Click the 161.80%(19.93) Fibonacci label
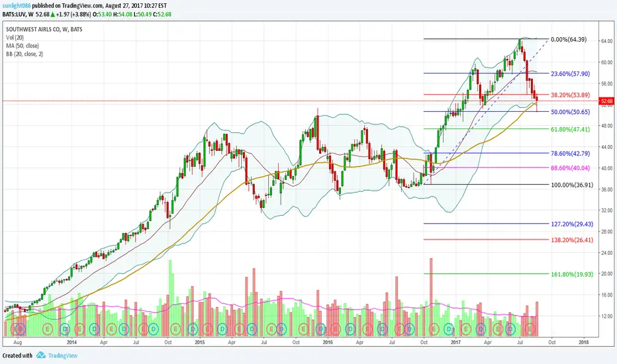 [x=572, y=274]
